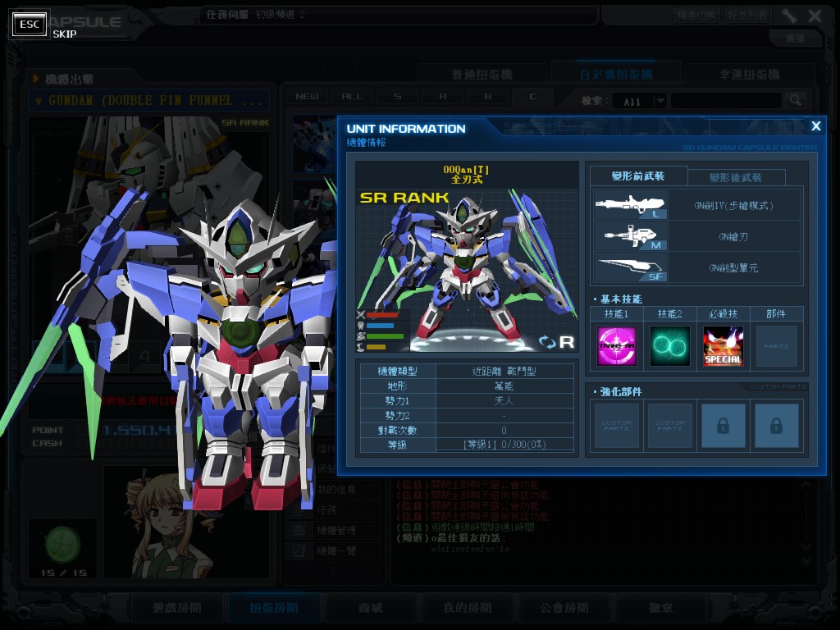Screen dimensions: 840x630
Task: Select the GN劍型單元 SF weapon icon
Action: 630,267
